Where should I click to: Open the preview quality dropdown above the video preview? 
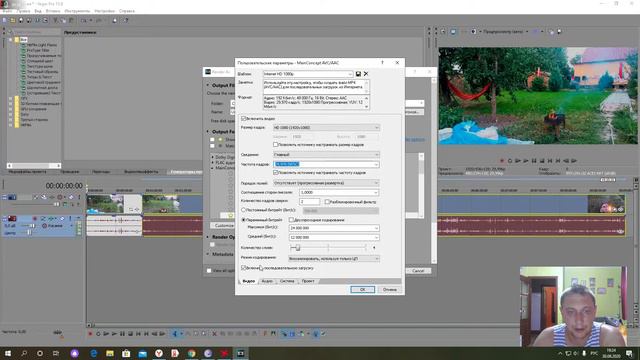pos(506,31)
